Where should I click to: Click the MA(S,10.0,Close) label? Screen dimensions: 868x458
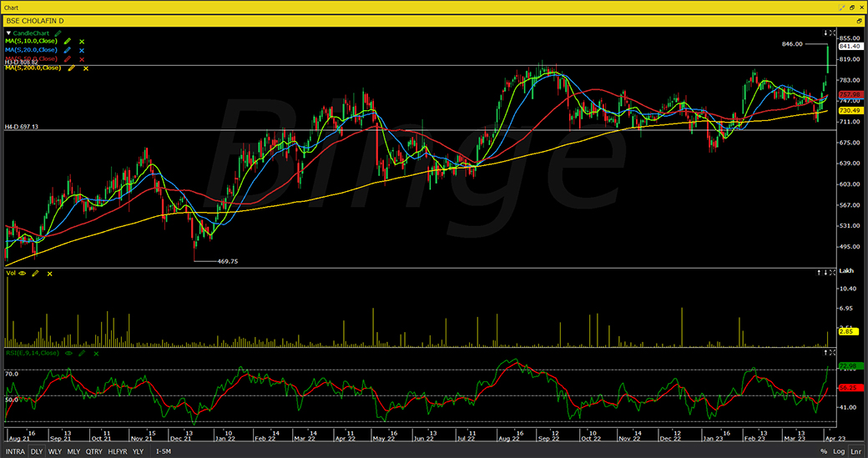[32, 41]
